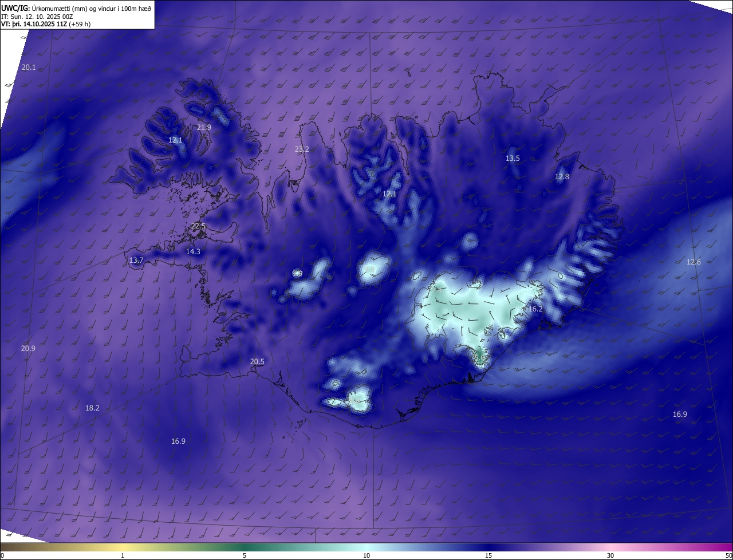
Task: Click the 18.2 value label
Action: pyautogui.click(x=92, y=408)
